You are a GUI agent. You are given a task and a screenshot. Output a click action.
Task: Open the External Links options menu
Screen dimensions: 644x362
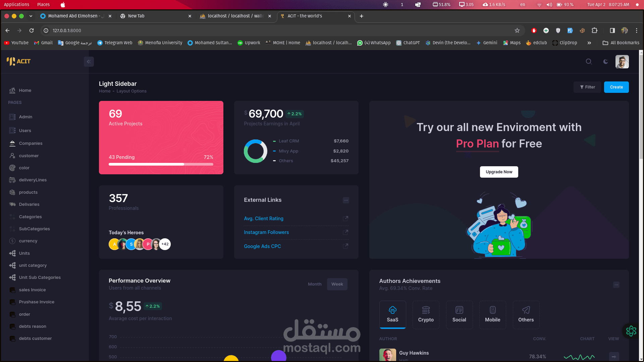coord(346,200)
